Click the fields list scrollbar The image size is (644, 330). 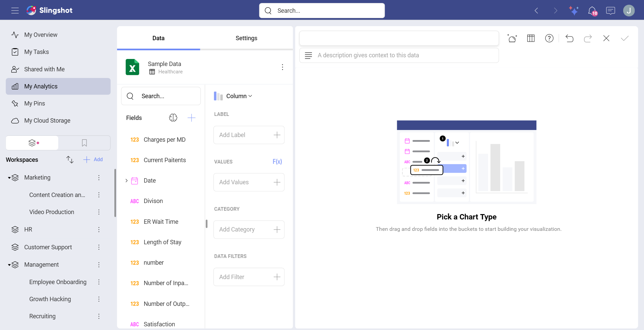point(207,224)
